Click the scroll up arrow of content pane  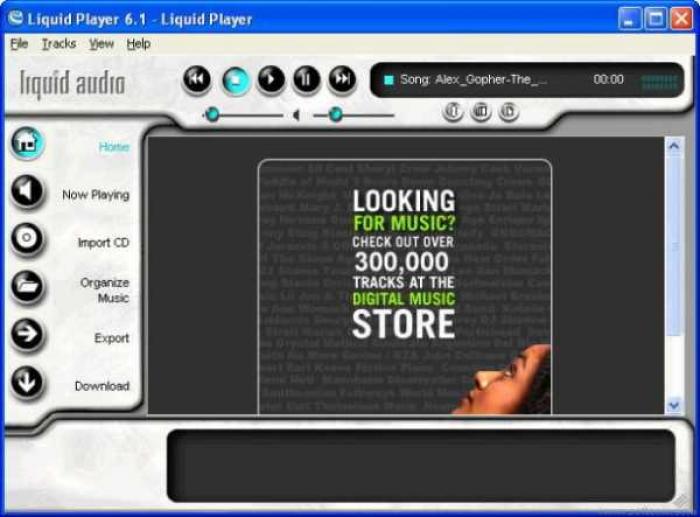coord(674,146)
